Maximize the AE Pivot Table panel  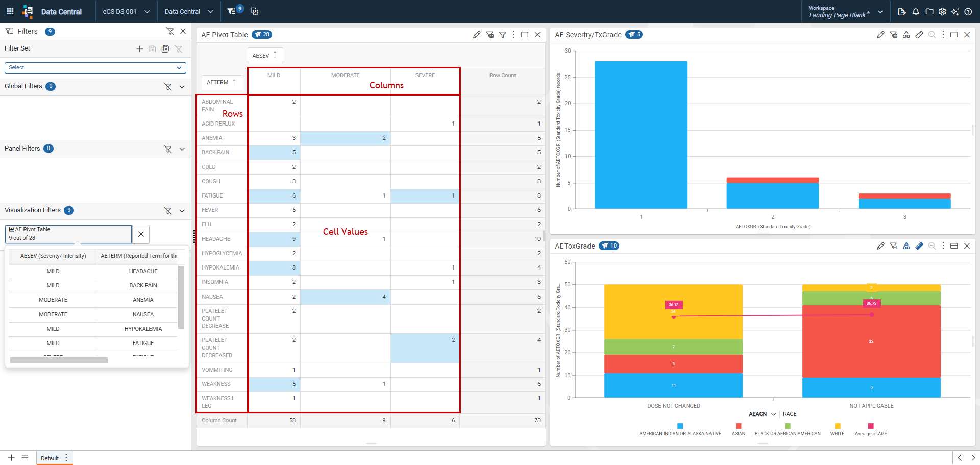pos(524,35)
